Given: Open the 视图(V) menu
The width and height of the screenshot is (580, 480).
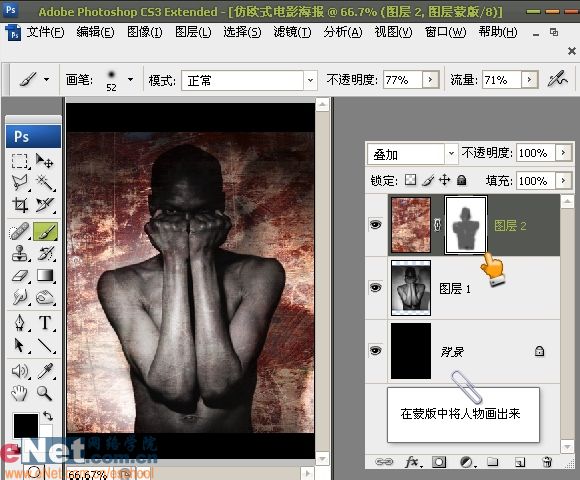Looking at the screenshot, I should 393,32.
